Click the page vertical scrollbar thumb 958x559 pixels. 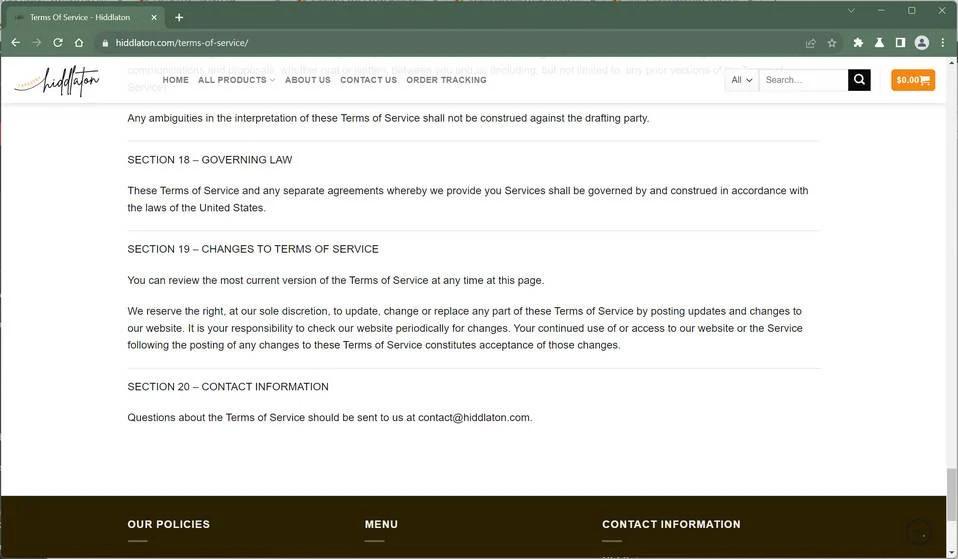pos(951,495)
